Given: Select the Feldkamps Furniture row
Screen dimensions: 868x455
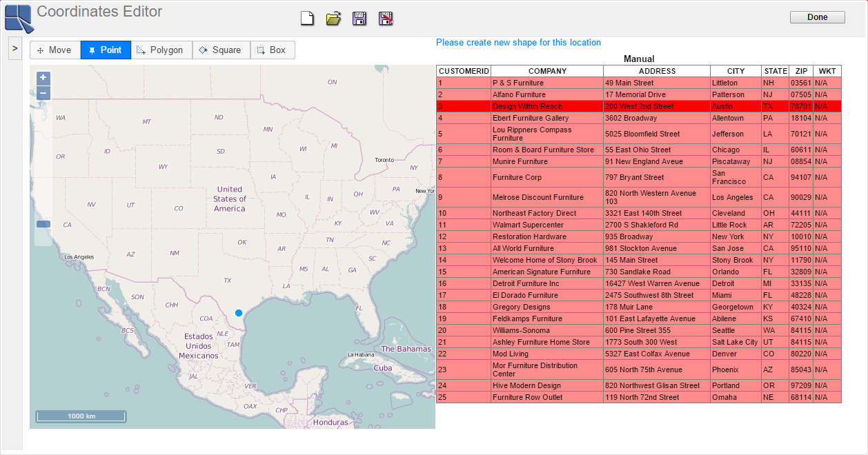Looking at the screenshot, I should (x=639, y=318).
